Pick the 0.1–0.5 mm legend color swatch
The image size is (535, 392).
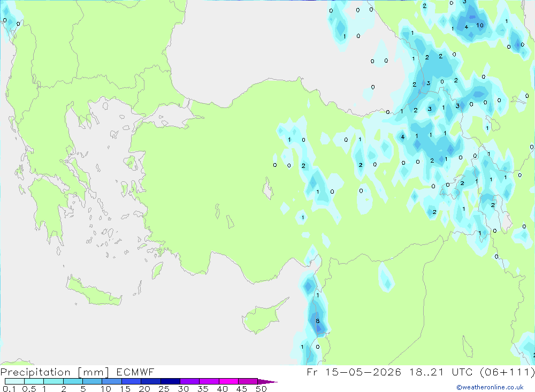[x=14, y=381]
